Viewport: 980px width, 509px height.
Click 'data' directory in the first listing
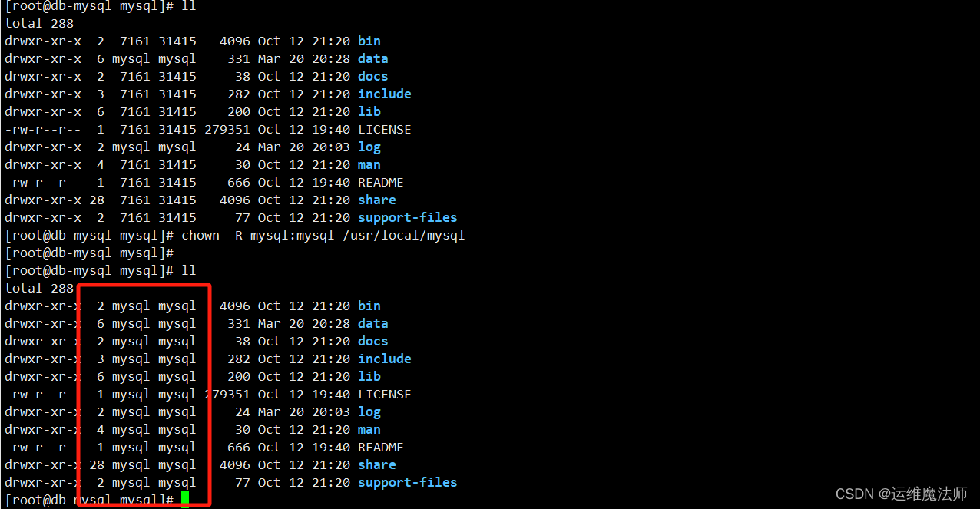372,58
